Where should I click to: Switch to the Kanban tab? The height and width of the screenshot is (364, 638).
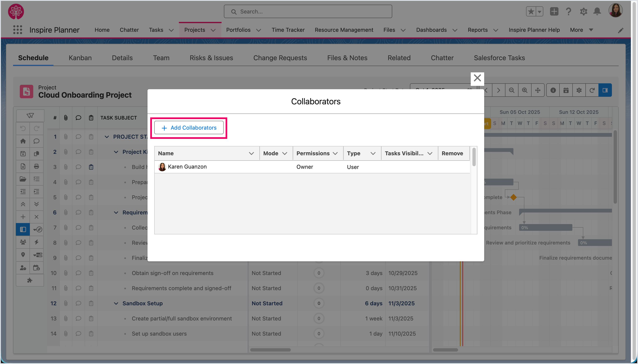80,58
